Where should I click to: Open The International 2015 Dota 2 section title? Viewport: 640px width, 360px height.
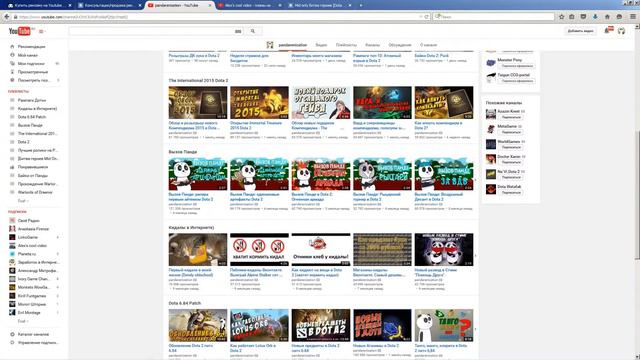(198, 80)
